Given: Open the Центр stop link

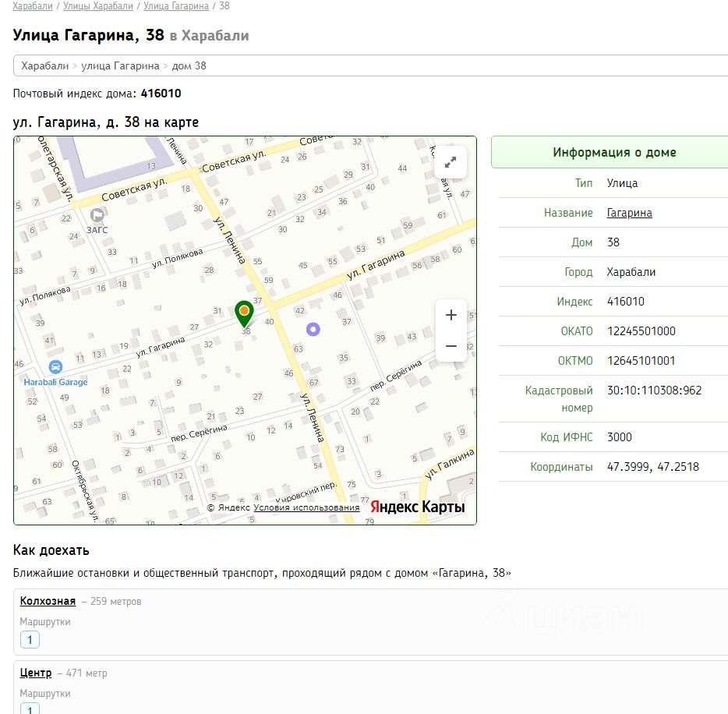Looking at the screenshot, I should pyautogui.click(x=36, y=673).
